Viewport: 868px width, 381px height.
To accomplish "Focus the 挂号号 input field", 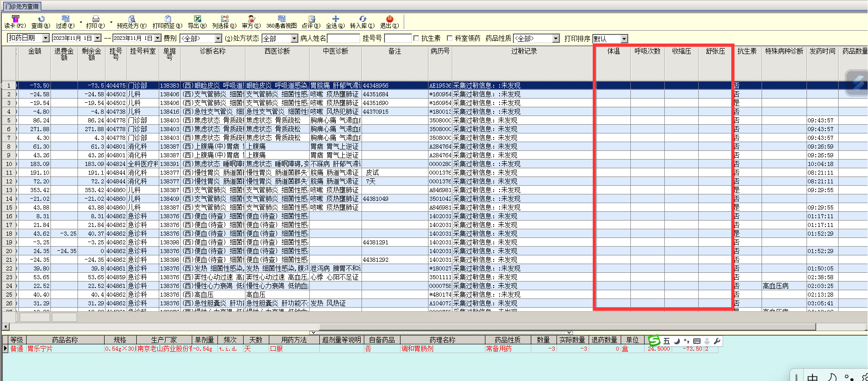I will click(398, 39).
